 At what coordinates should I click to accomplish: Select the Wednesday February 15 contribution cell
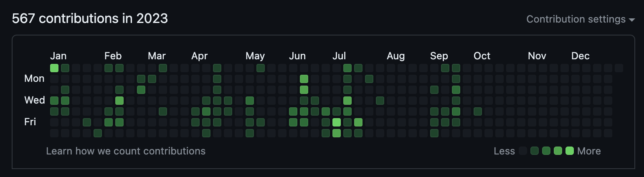(x=119, y=100)
